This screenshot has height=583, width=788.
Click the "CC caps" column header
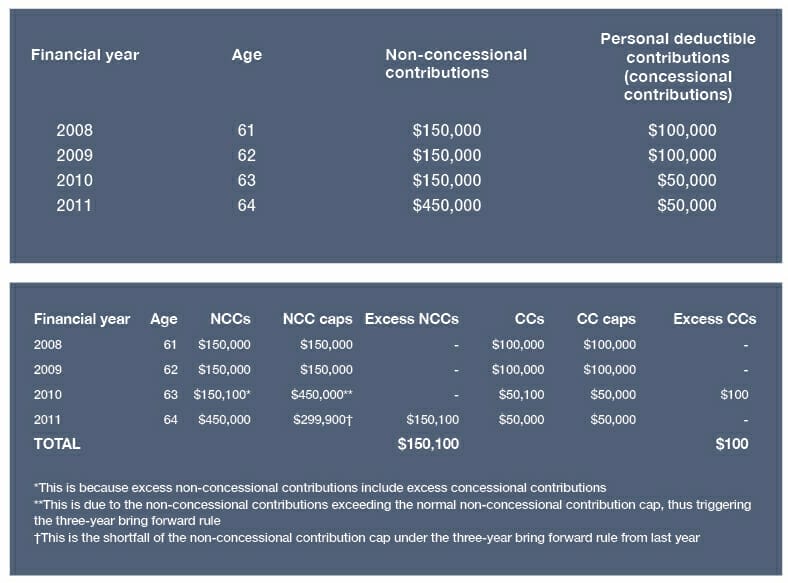coord(606,319)
